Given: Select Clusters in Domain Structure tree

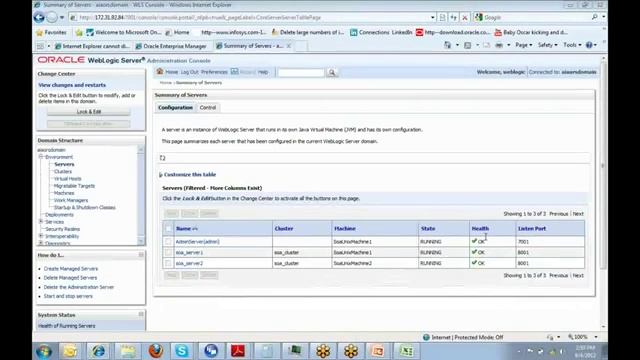Looking at the screenshot, I should (x=63, y=171).
